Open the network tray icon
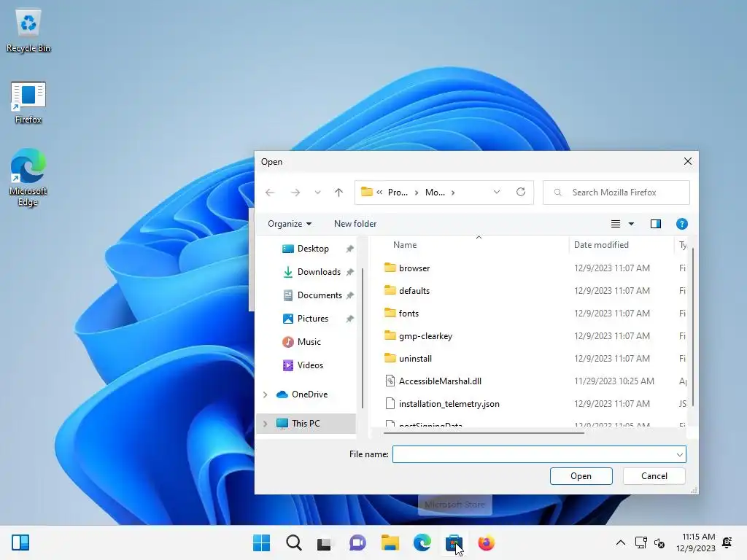The width and height of the screenshot is (747, 560). [x=640, y=542]
